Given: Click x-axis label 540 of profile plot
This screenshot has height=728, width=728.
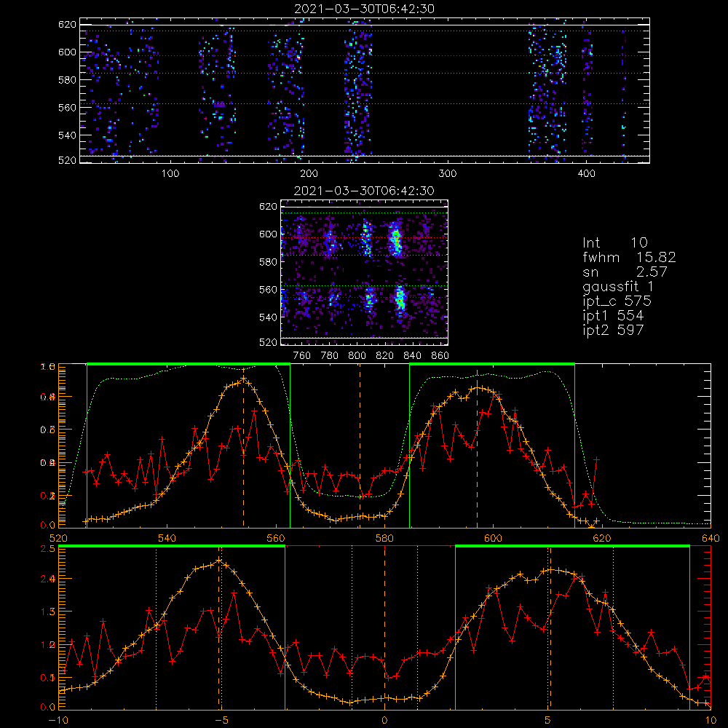Looking at the screenshot, I should click(167, 539).
